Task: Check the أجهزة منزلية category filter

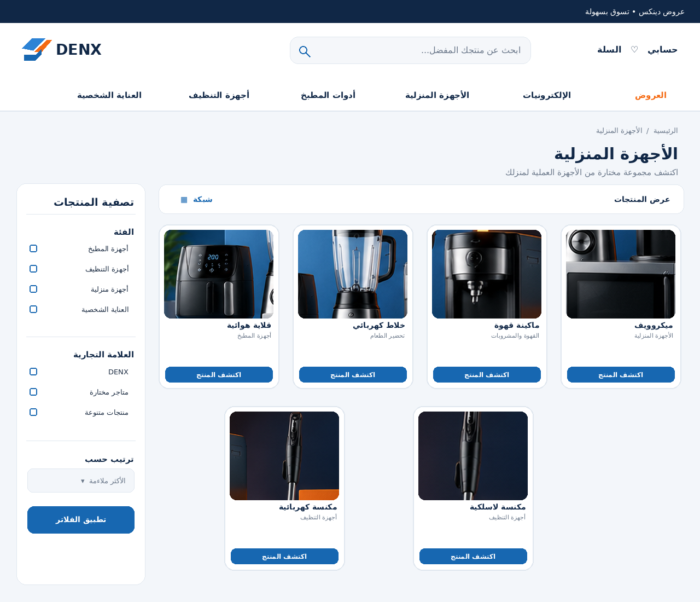Action: pos(33,289)
